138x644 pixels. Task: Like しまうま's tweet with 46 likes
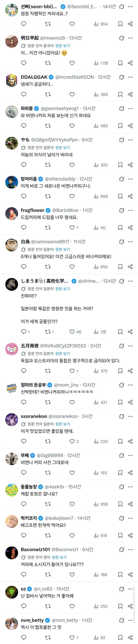tap(72, 332)
